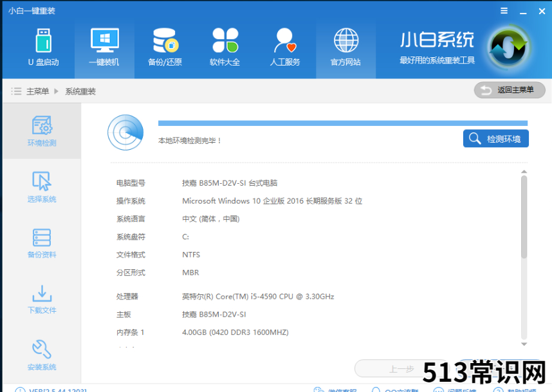
Task: Click 主菜单 in breadcrumb
Action: point(38,91)
